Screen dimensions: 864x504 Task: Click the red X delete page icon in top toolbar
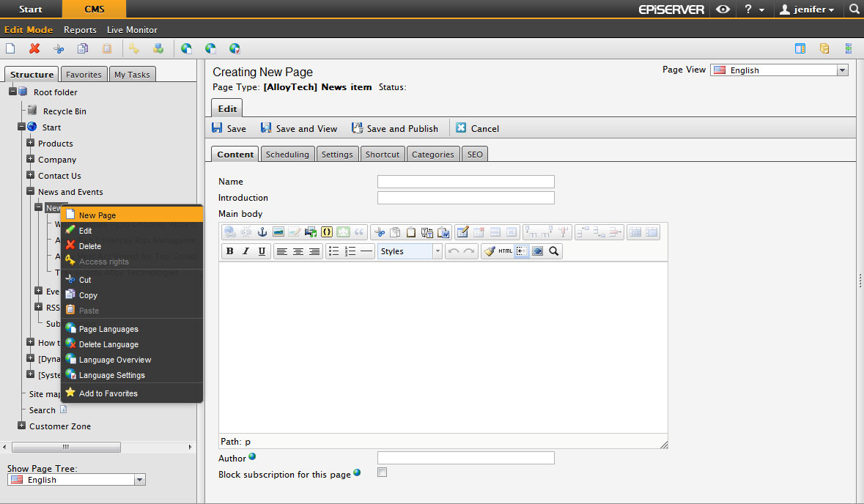pos(34,49)
